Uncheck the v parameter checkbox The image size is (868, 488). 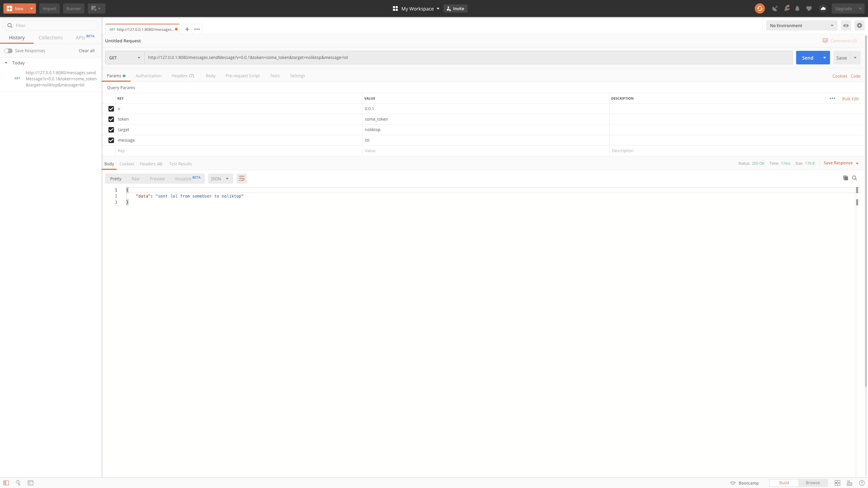coord(111,109)
